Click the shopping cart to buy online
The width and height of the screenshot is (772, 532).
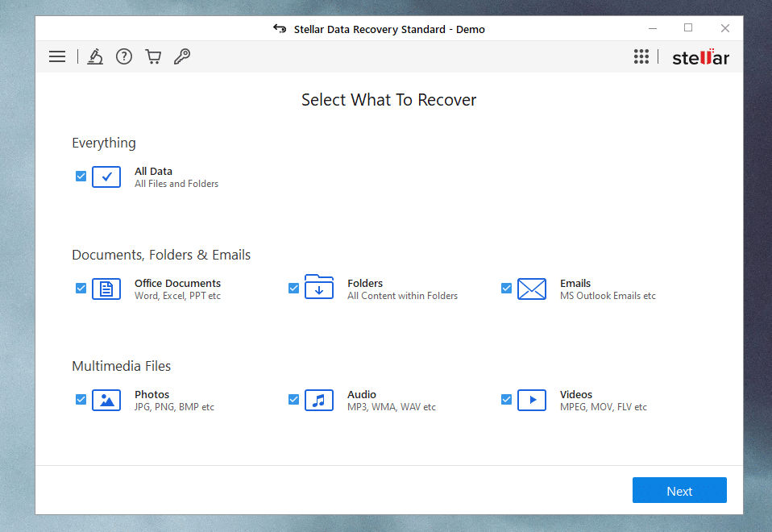tap(153, 56)
